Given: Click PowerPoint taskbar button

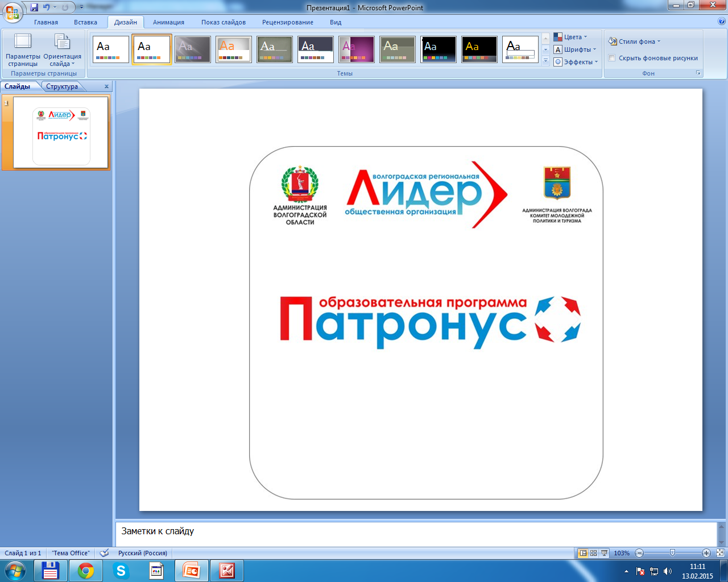Looking at the screenshot, I should click(x=192, y=571).
